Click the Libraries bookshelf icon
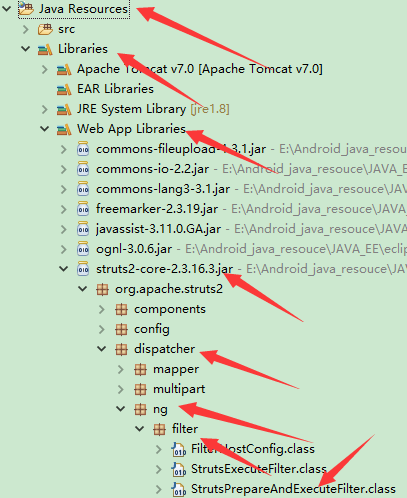The height and width of the screenshot is (498, 407). 45,49
